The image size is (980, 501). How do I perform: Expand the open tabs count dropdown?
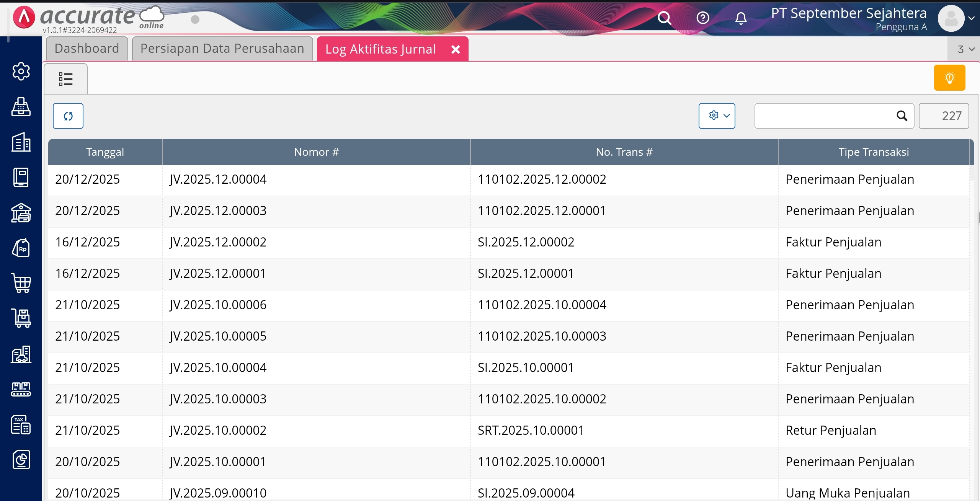(965, 49)
